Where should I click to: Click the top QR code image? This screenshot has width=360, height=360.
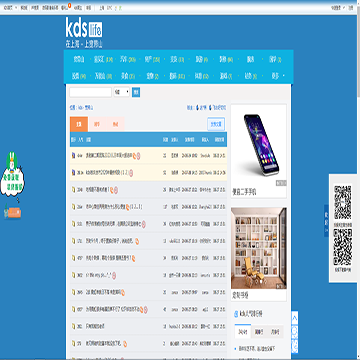click(x=343, y=202)
